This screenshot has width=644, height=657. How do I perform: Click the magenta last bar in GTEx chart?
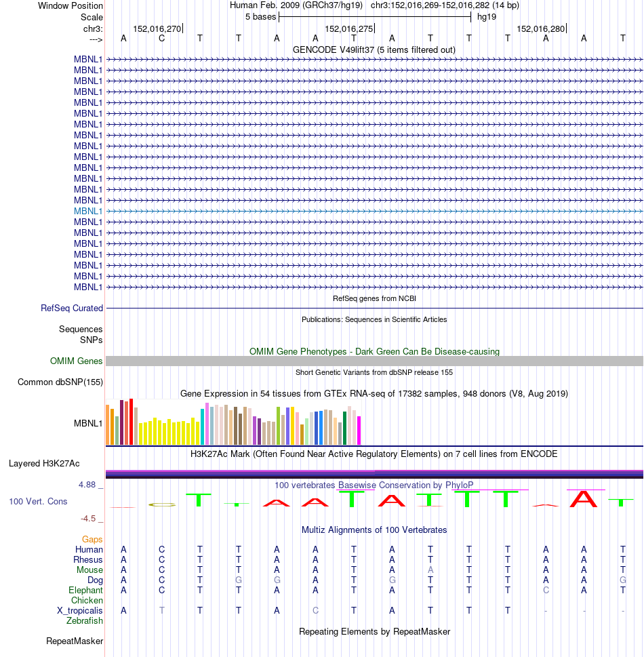point(359,431)
